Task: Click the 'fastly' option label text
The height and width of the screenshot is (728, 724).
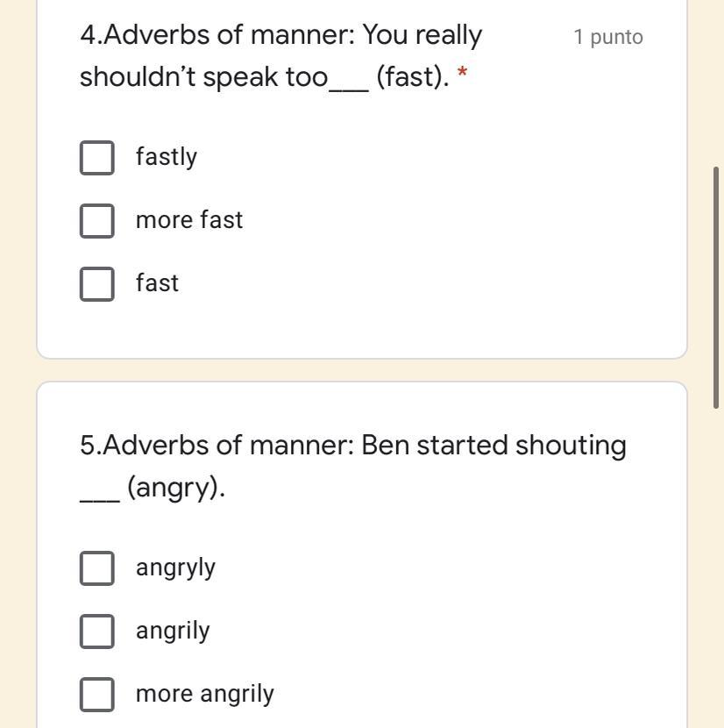Action: tap(167, 157)
